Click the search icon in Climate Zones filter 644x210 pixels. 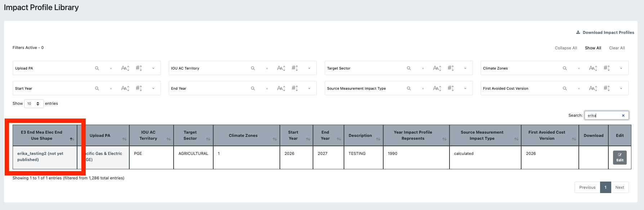tap(565, 68)
